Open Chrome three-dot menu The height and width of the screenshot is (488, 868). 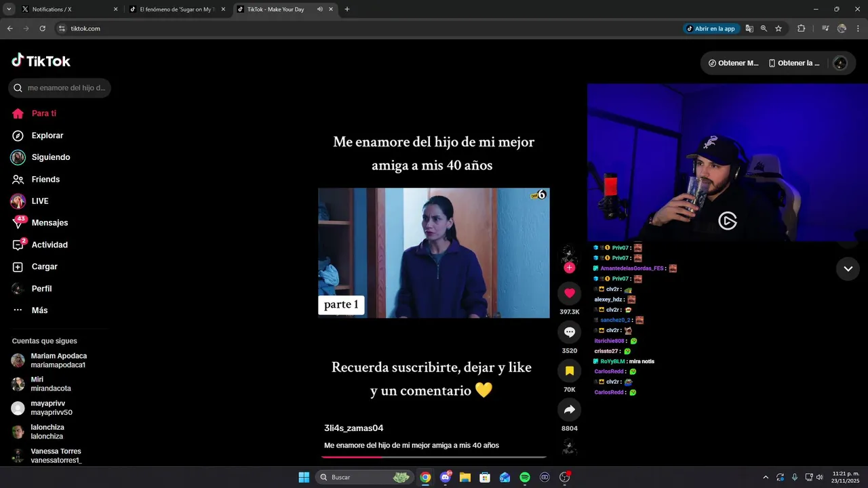click(859, 28)
